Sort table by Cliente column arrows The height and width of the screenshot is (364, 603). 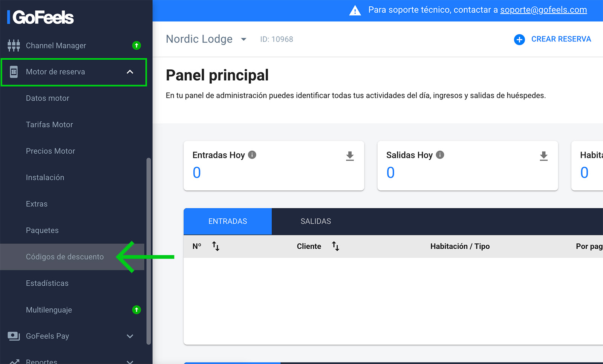[335, 246]
